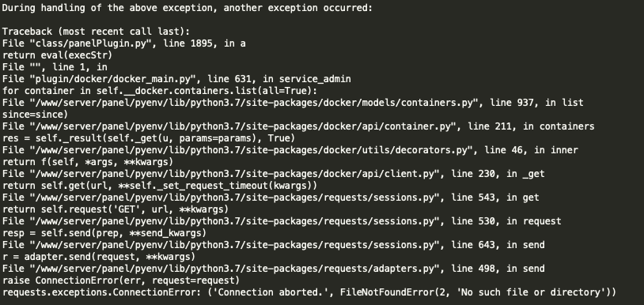Click the 'return eval(execStr)' line
This screenshot has width=644, height=305.
click(x=57, y=55)
